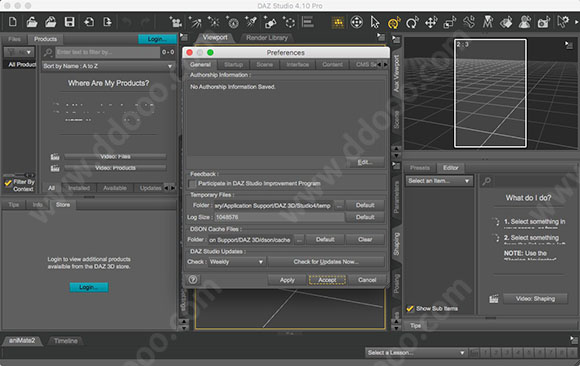Switch to the Content preferences tab
The height and width of the screenshot is (366, 580).
coord(332,64)
